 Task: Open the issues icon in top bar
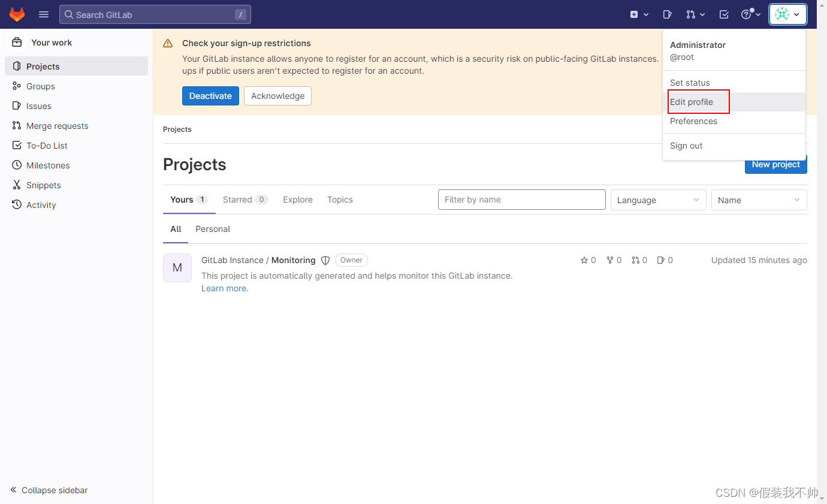[x=667, y=14]
